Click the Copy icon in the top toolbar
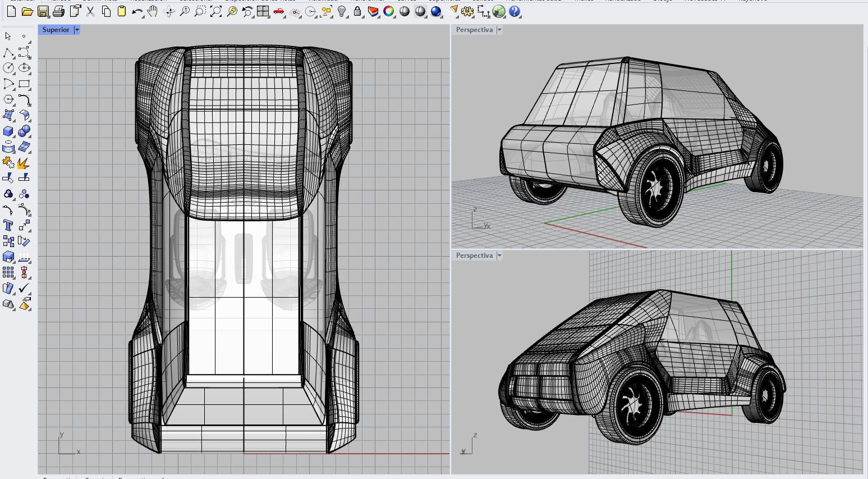Image resolution: width=868 pixels, height=479 pixels. click(x=106, y=11)
